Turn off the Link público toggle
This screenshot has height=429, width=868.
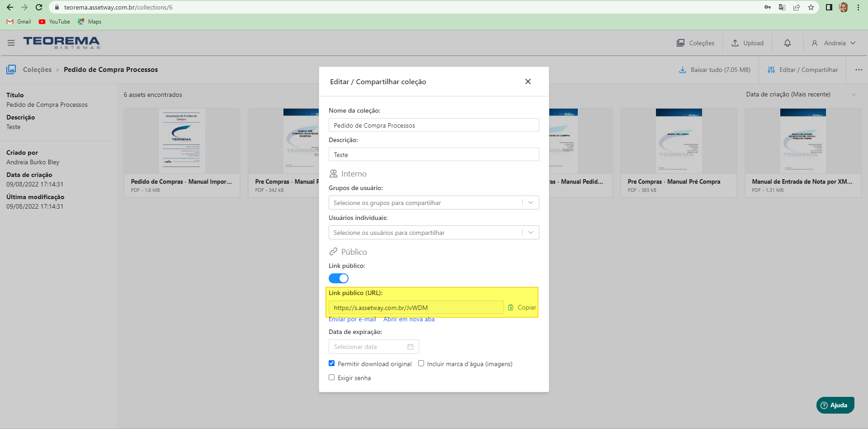[x=339, y=278]
